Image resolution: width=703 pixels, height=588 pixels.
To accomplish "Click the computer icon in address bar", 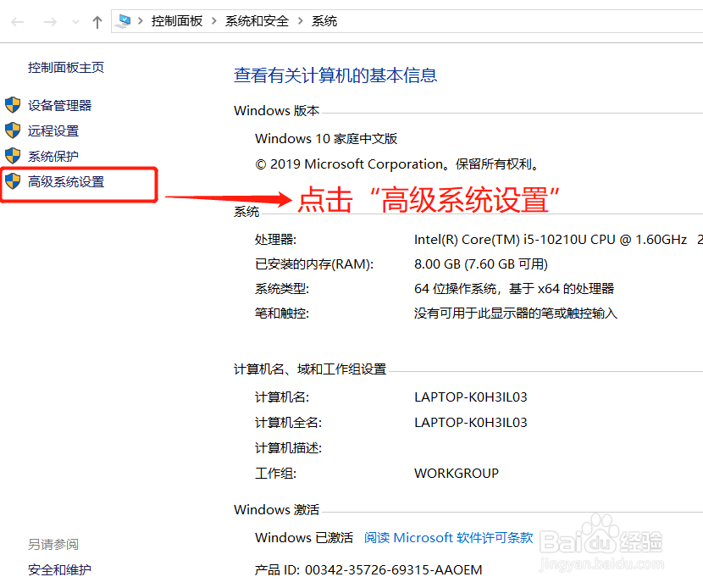I will [x=123, y=21].
